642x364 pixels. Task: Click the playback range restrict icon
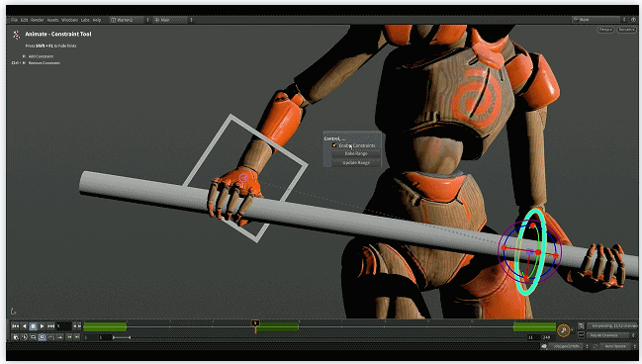(x=34, y=337)
